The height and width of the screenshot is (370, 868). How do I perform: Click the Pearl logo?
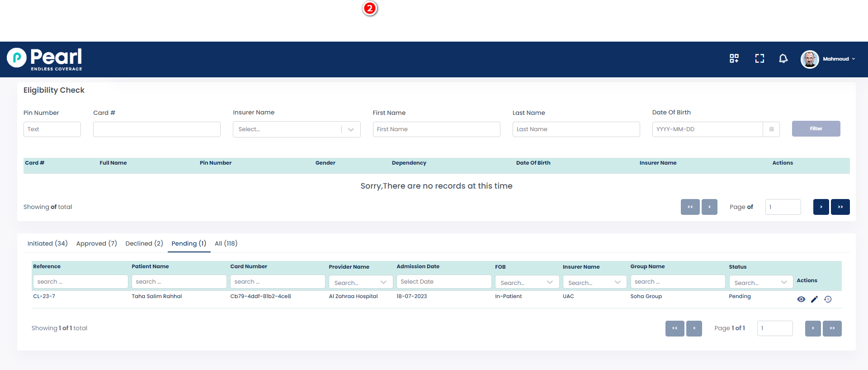(x=45, y=59)
